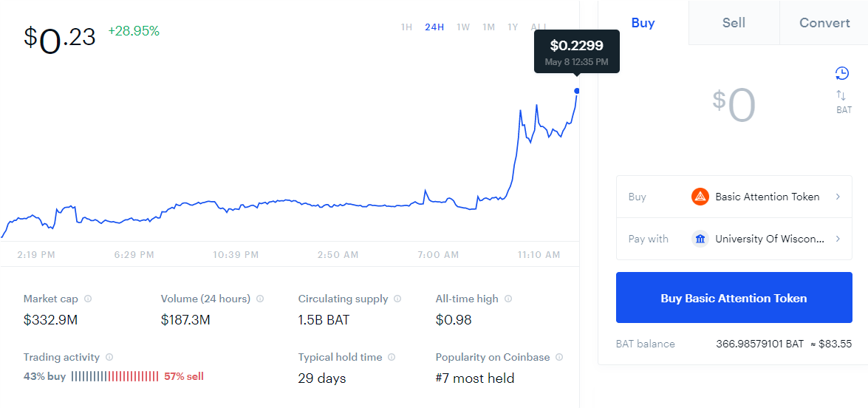This screenshot has width=868, height=408.
Task: Click Buy Basic Attention Token button
Action: (734, 298)
